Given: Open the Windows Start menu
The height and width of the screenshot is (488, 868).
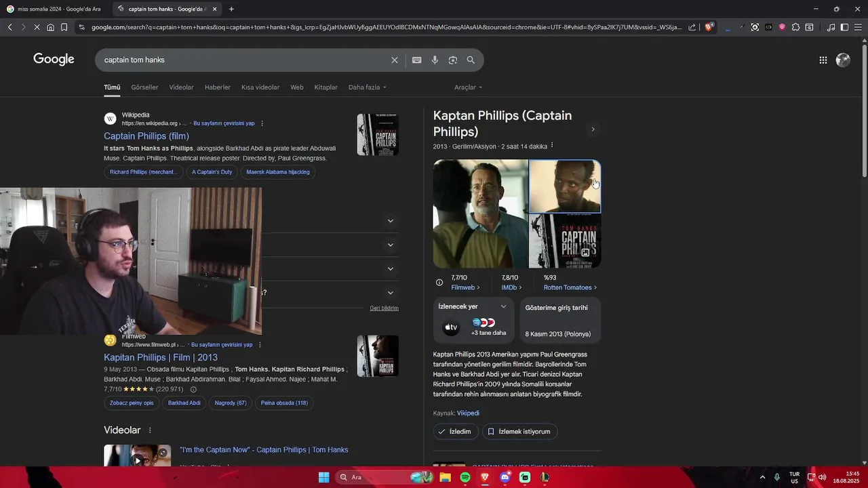Looking at the screenshot, I should (324, 477).
